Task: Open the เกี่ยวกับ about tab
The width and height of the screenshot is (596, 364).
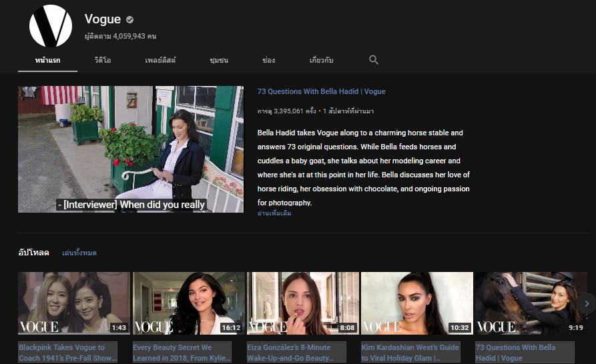Action: (x=321, y=60)
